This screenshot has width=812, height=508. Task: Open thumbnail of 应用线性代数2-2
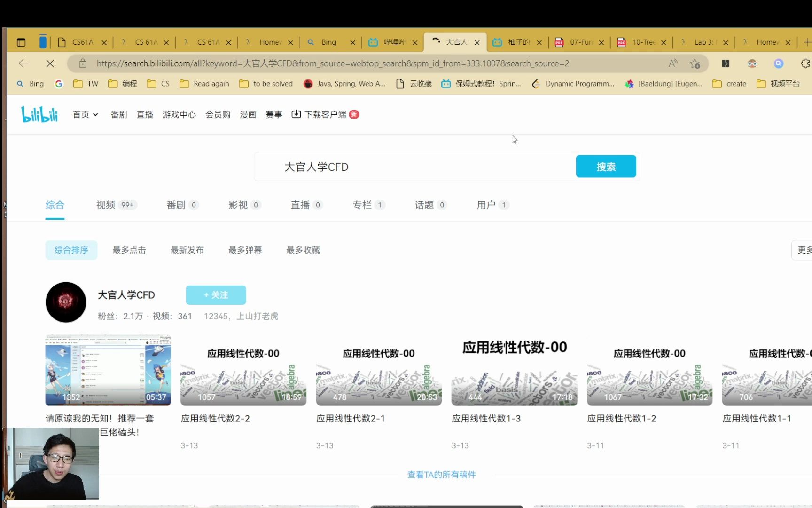tap(243, 370)
